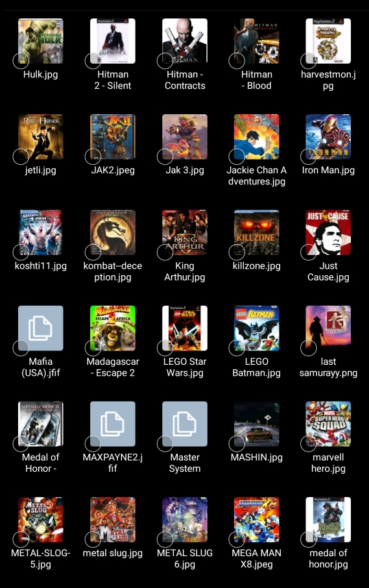
Task: Check the selection circle for jetli.jpg
Action: (x=21, y=156)
